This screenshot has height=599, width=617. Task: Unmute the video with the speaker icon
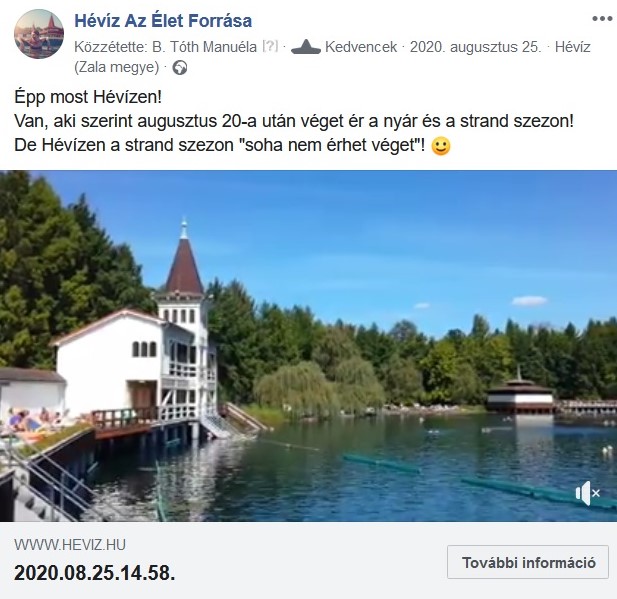(587, 493)
